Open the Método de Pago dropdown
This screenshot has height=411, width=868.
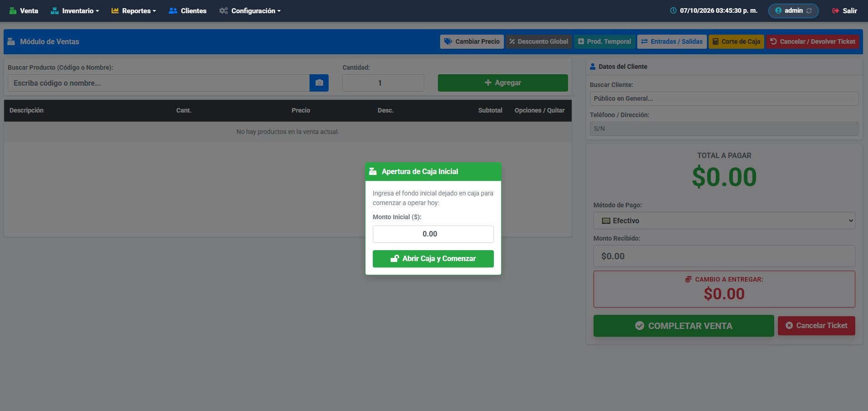click(724, 221)
